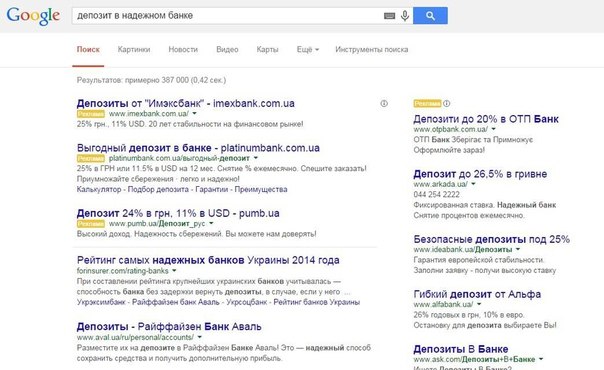Image resolution: width=604 pixels, height=370 pixels.
Task: Open Депозиты - Райффайзен Банк Аваль link
Action: click(169, 327)
